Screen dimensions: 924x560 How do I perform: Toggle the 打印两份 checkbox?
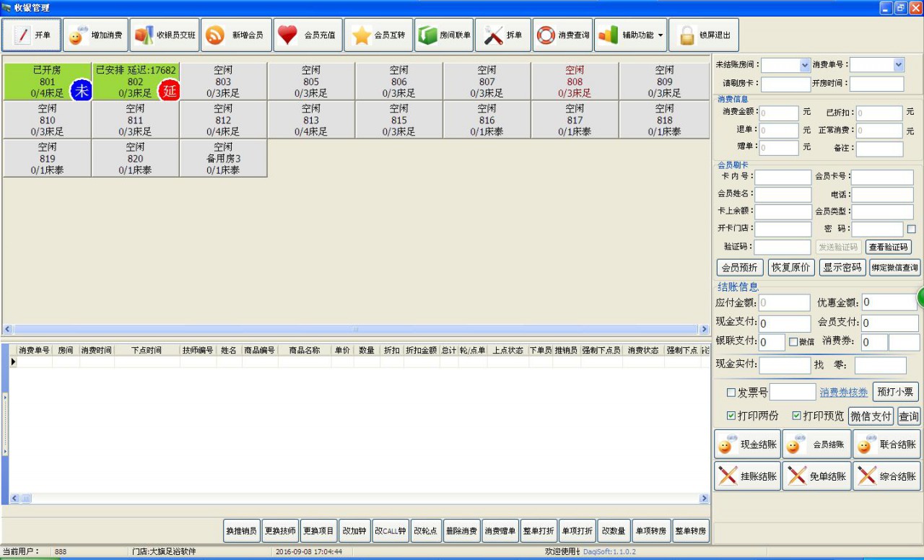point(731,416)
